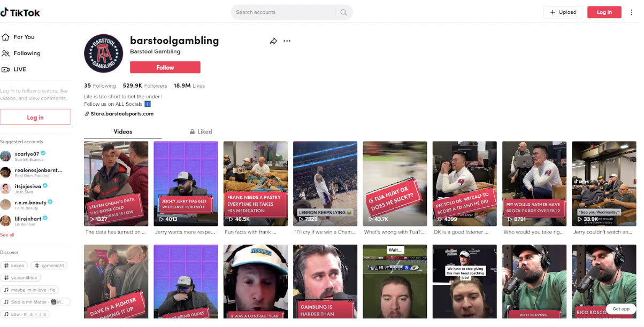
Task: Click the lilireinhart username
Action: [x=28, y=218]
